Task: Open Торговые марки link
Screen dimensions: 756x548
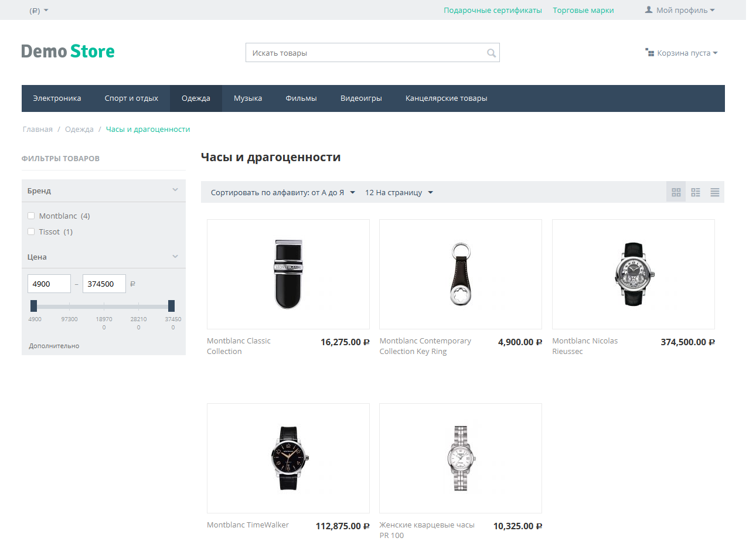Action: pyautogui.click(x=583, y=11)
